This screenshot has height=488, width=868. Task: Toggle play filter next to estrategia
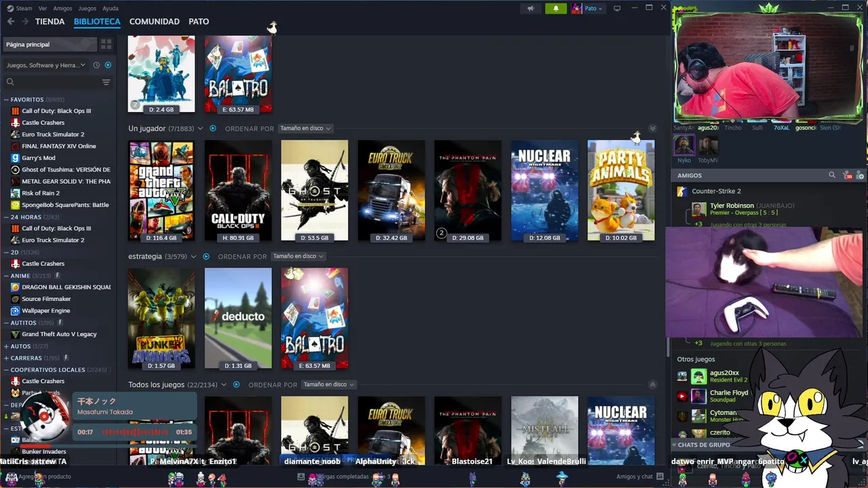tap(205, 256)
